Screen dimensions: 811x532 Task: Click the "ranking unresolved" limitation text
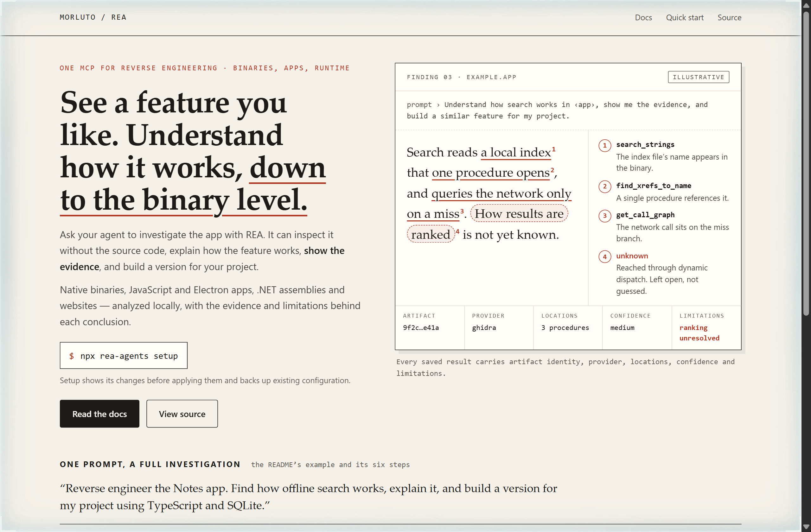(699, 332)
